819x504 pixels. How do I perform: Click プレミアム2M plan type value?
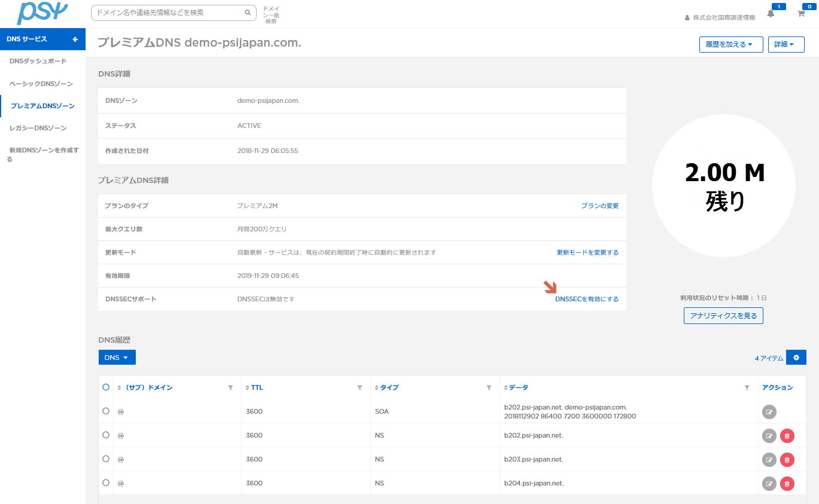pos(257,206)
